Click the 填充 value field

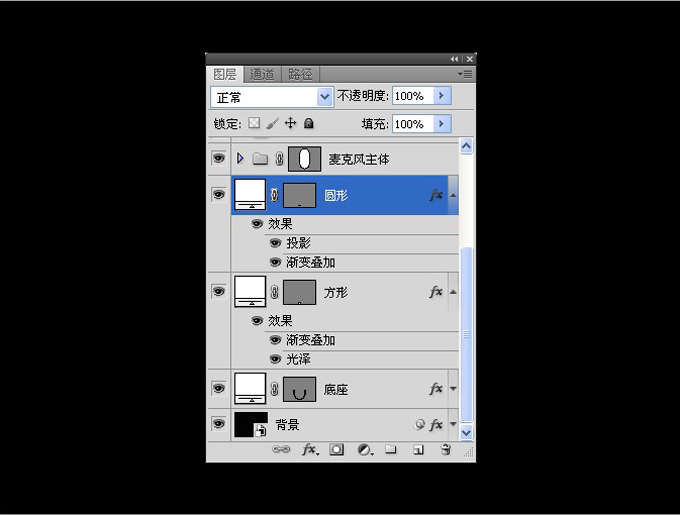point(413,124)
